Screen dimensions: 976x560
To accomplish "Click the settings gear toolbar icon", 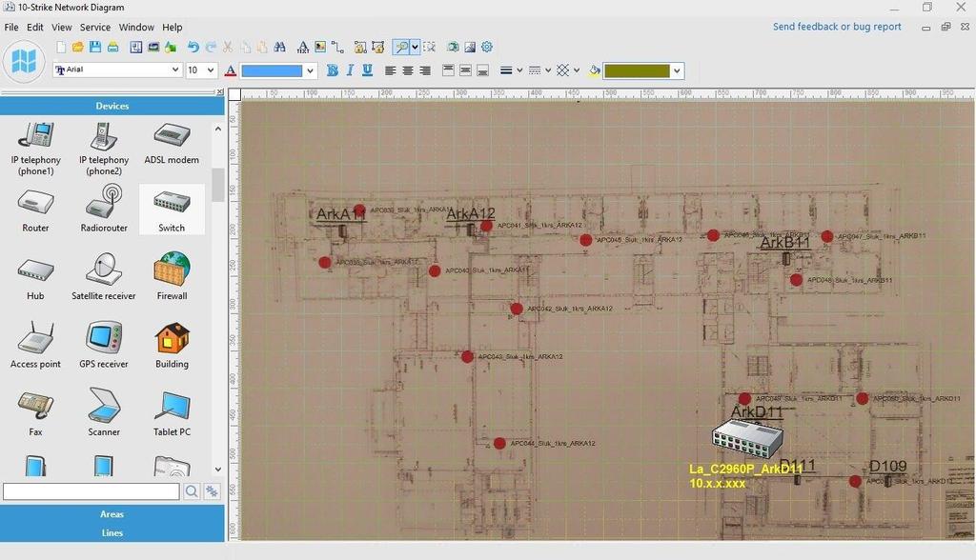I will point(487,48).
